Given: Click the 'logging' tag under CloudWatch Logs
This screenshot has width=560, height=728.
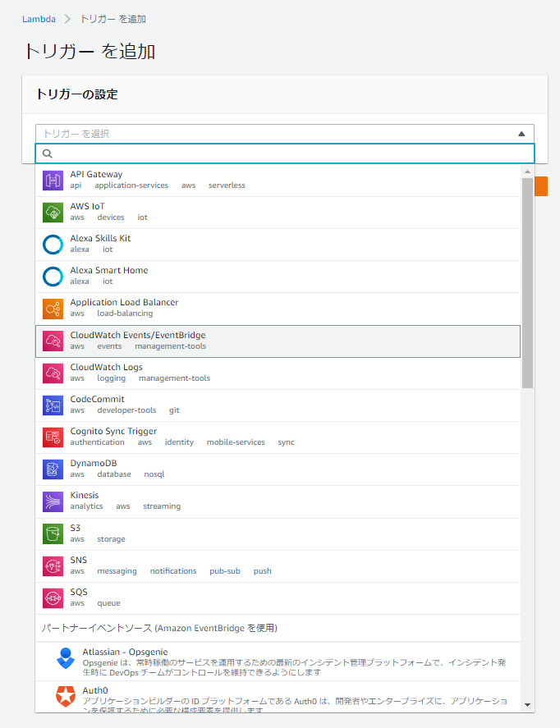Looking at the screenshot, I should pyautogui.click(x=112, y=378).
